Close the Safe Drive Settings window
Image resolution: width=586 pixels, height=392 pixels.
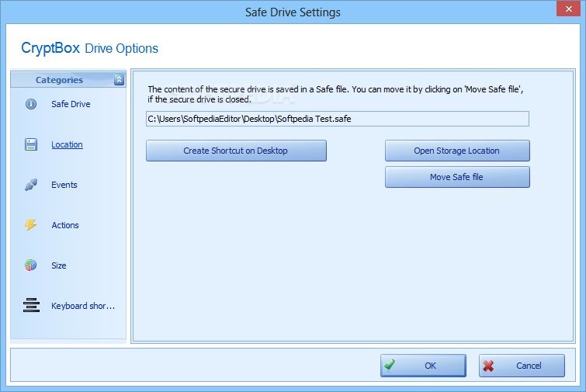[x=568, y=9]
